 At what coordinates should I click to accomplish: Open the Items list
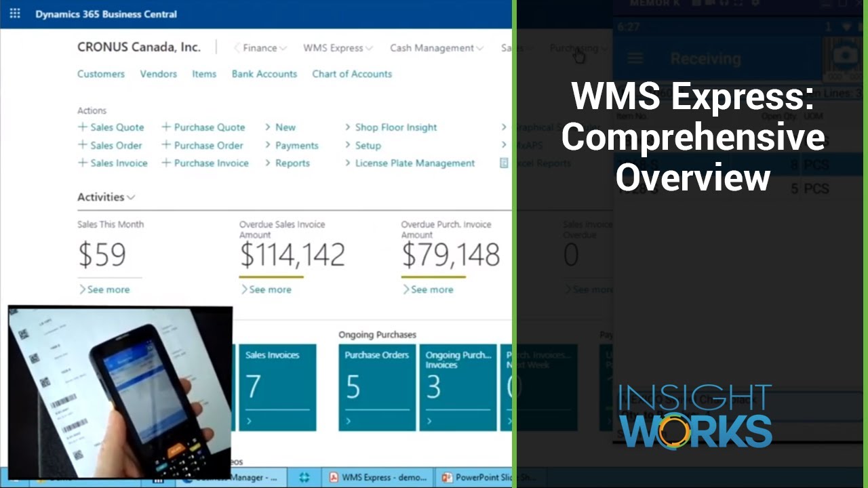[204, 74]
